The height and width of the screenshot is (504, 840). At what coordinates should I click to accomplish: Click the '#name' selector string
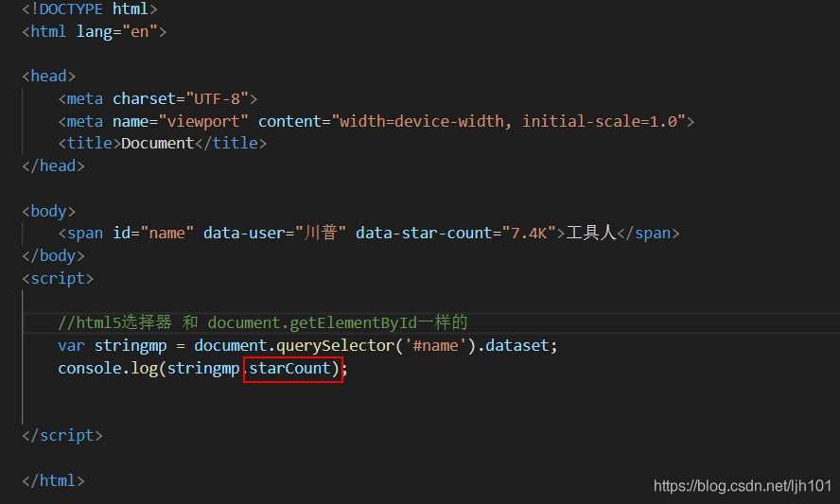[435, 346]
